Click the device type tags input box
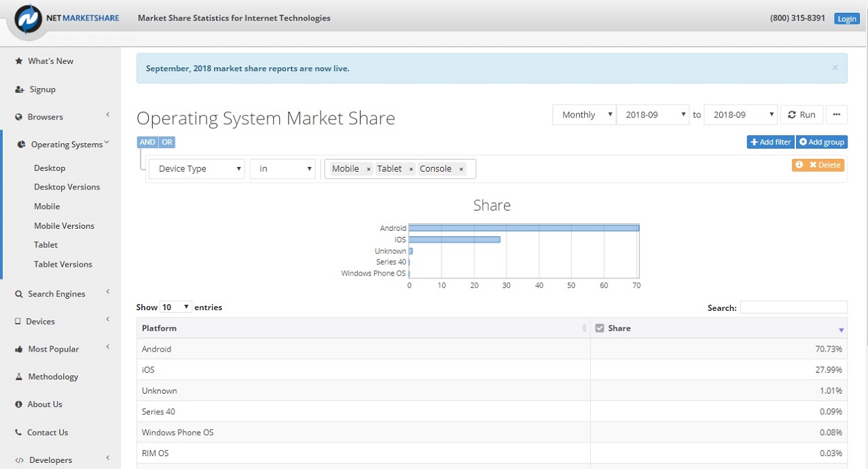Viewport: 868px width, 469px height. 400,169
